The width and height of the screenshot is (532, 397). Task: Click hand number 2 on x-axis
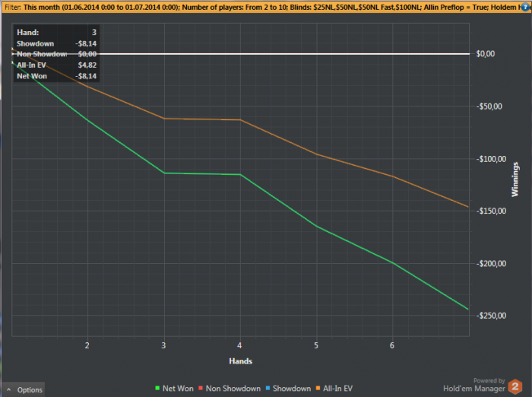coord(87,345)
